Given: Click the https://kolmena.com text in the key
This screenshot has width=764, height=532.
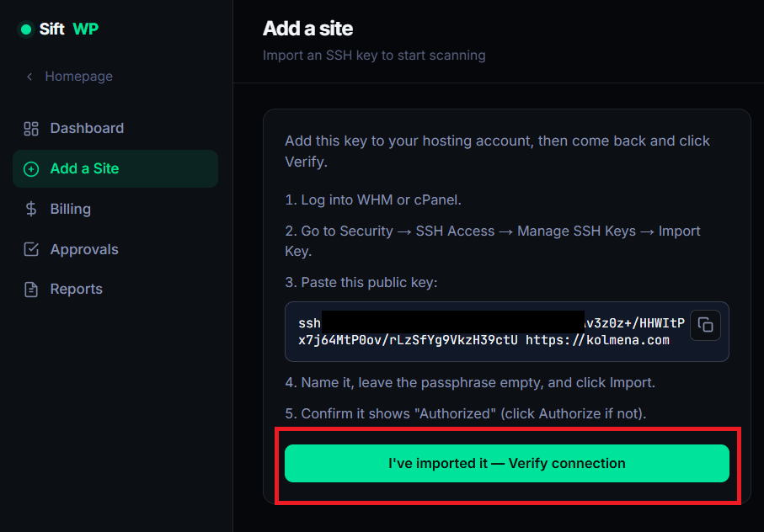Looking at the screenshot, I should 597,340.
